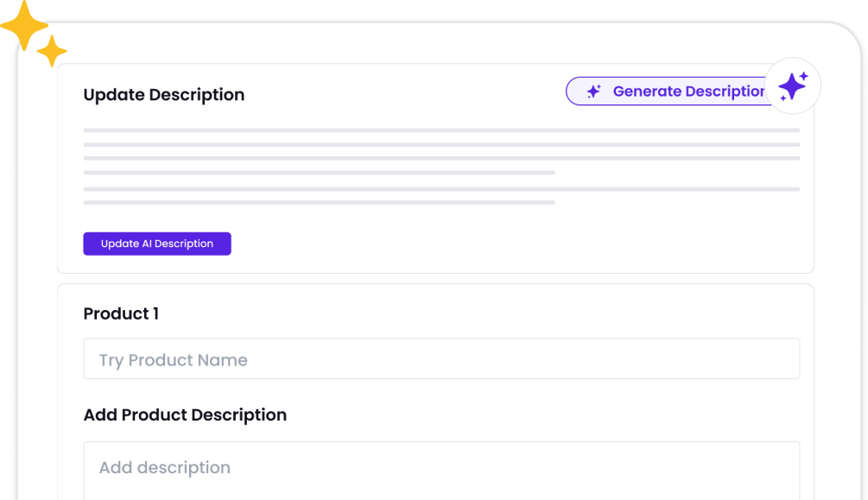Click tiny lower-left star in purple sparkle badge

[782, 98]
